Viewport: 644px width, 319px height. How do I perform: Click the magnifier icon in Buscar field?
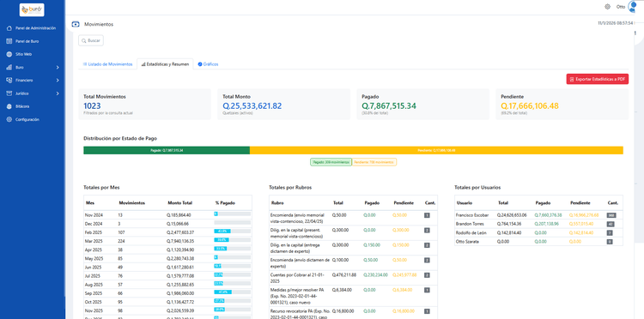84,41
